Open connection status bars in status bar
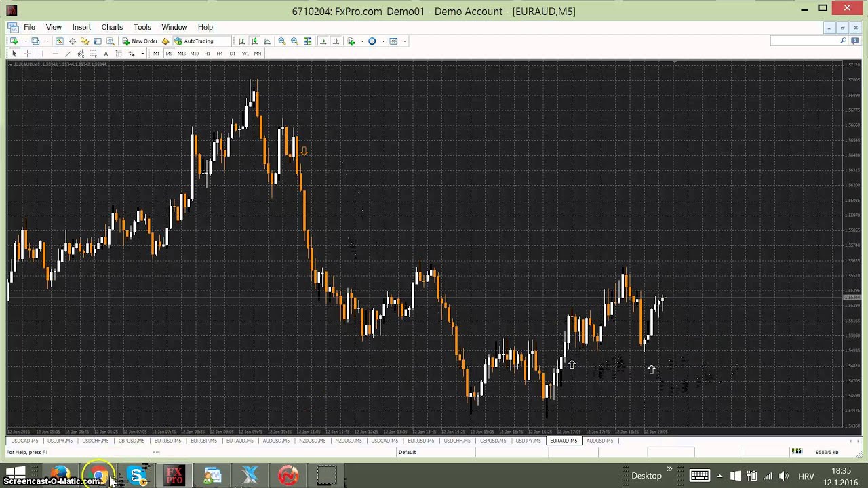The height and width of the screenshot is (488, 868). pos(797,452)
